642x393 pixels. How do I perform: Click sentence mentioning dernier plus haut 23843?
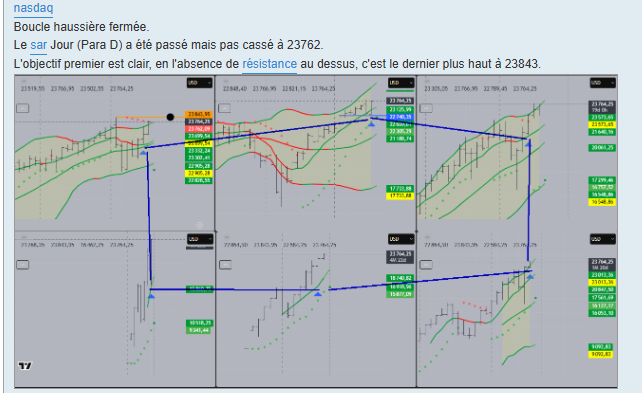point(277,64)
